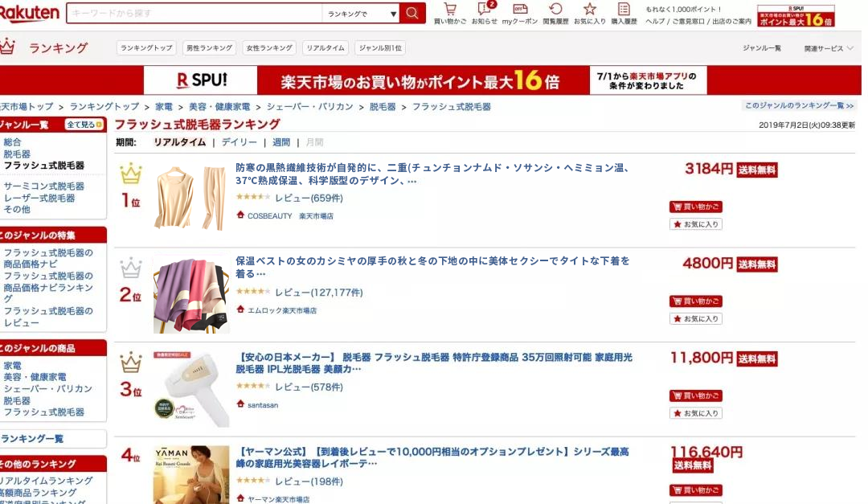Open rank 2 product thumbnail image
The image size is (868, 504).
point(191,294)
